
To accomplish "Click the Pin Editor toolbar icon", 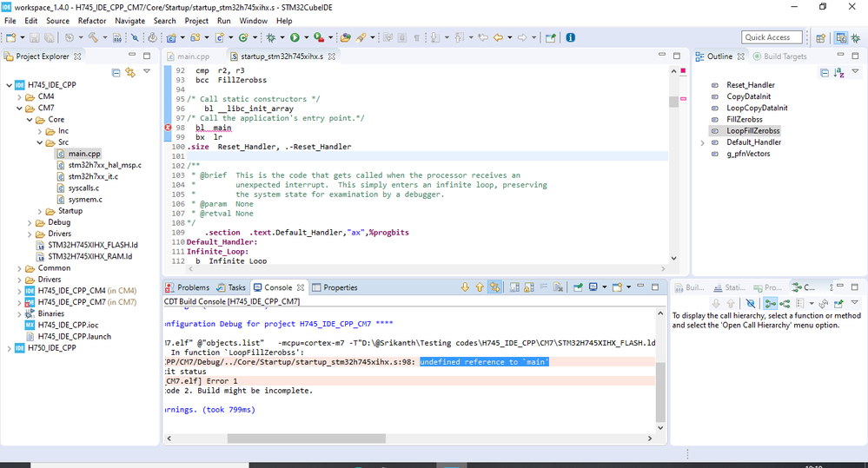I will pos(550,37).
